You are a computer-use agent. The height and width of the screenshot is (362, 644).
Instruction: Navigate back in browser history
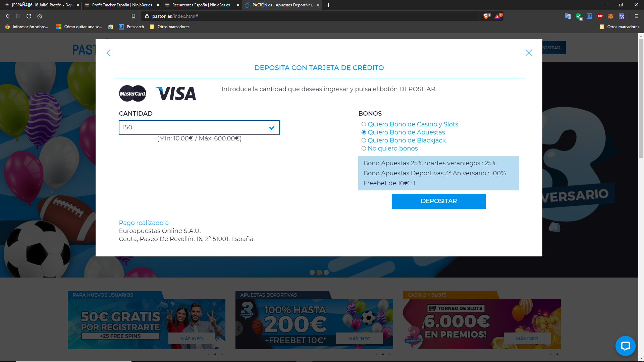(x=7, y=16)
